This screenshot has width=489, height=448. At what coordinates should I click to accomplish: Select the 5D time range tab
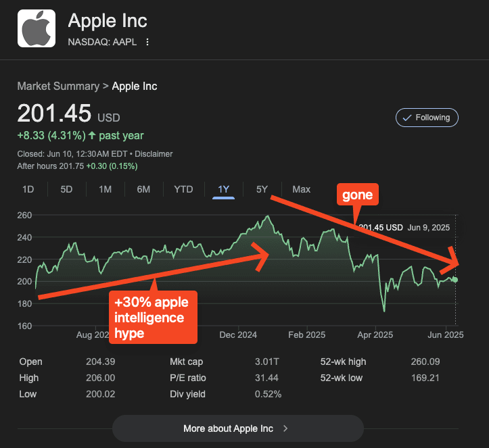point(66,189)
